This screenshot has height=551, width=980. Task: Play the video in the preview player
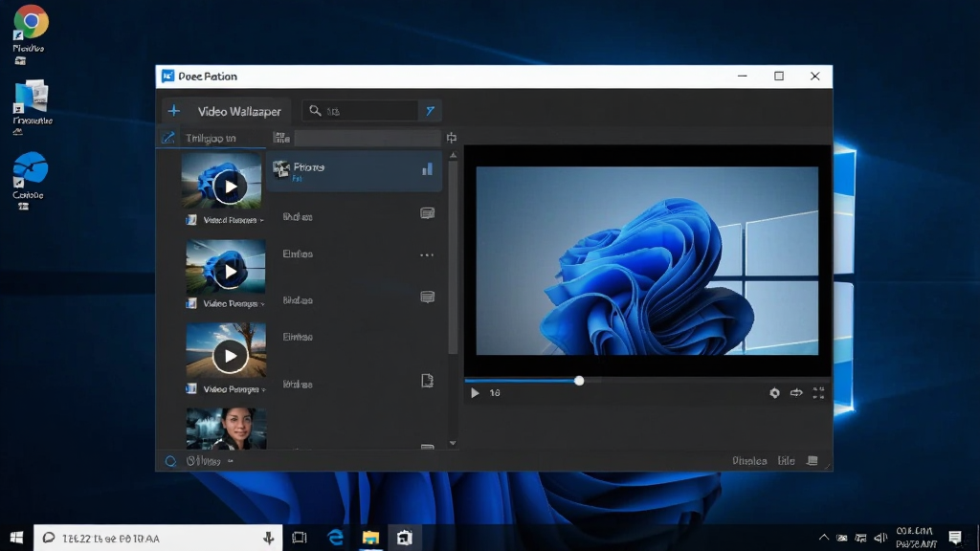tap(475, 393)
